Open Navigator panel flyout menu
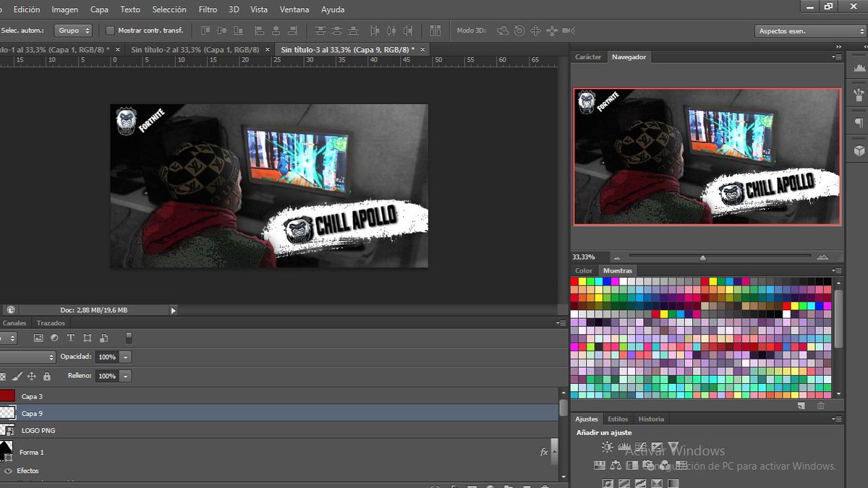This screenshot has width=868, height=488. point(837,56)
